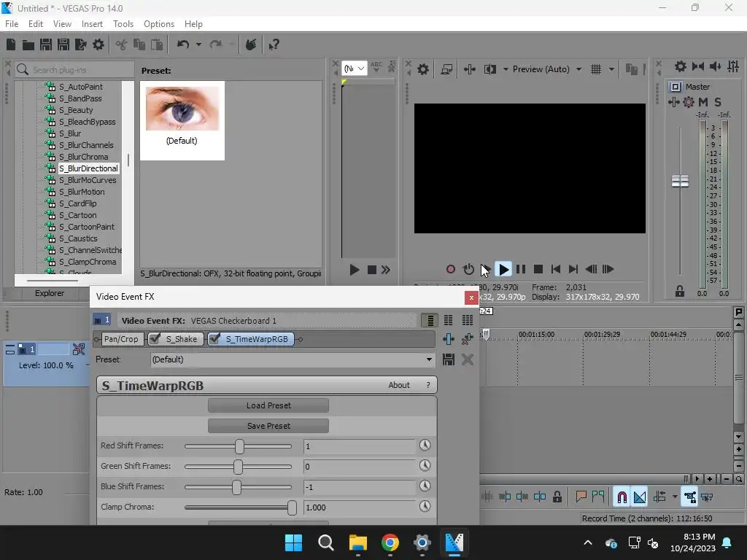The height and width of the screenshot is (560, 747).
Task: Click the Save Preset button
Action: (268, 426)
